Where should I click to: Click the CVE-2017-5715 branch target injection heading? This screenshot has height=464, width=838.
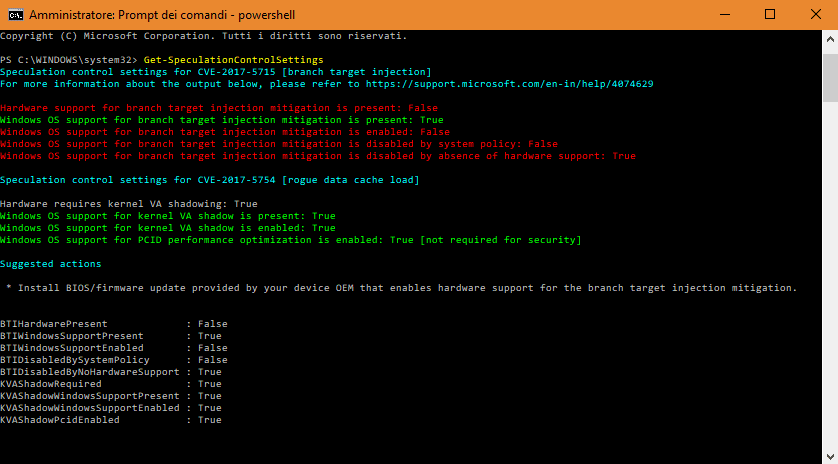pyautogui.click(x=215, y=72)
